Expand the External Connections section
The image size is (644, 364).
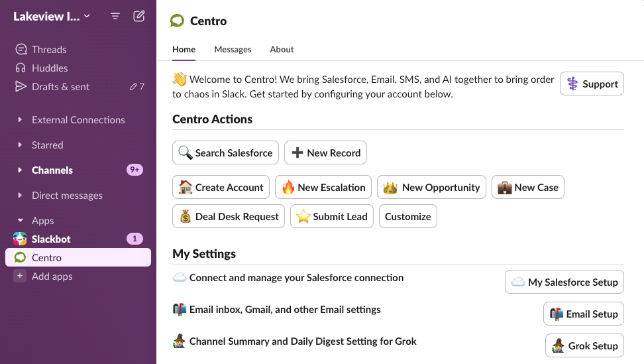[x=20, y=120]
